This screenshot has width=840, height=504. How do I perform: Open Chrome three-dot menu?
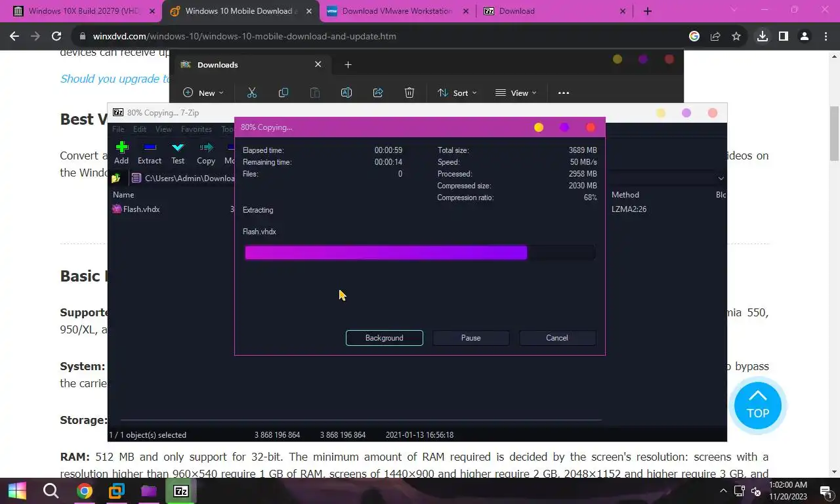coord(826,37)
